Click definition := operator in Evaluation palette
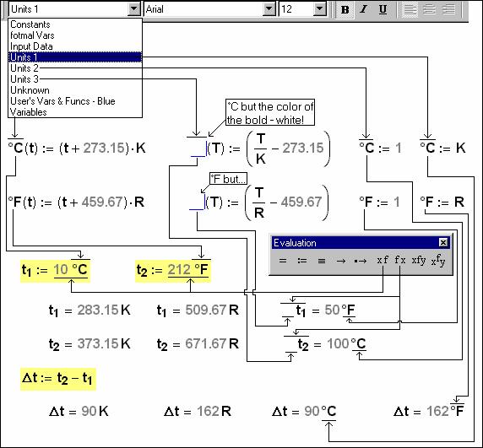Image resolution: width=483 pixels, height=448 pixels. click(302, 261)
